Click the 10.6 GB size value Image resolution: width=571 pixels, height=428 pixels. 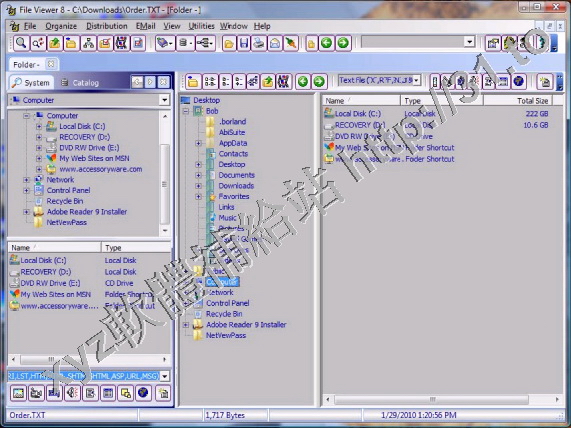535,125
